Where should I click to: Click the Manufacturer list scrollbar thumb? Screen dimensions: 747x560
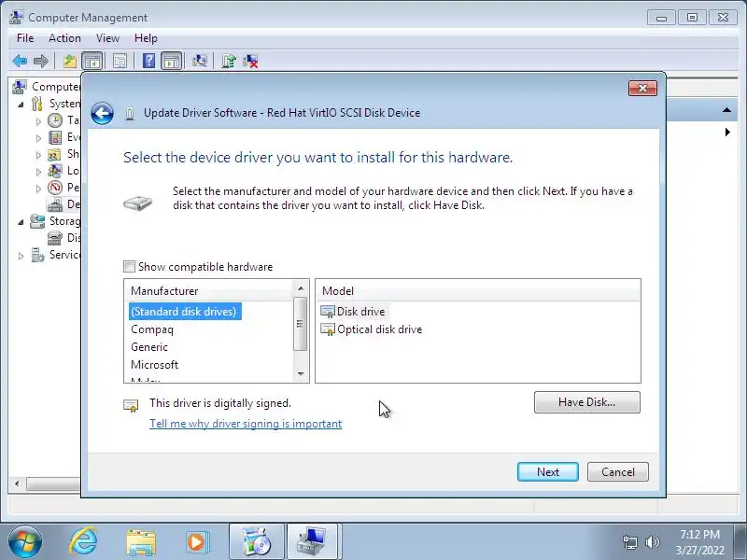300,324
